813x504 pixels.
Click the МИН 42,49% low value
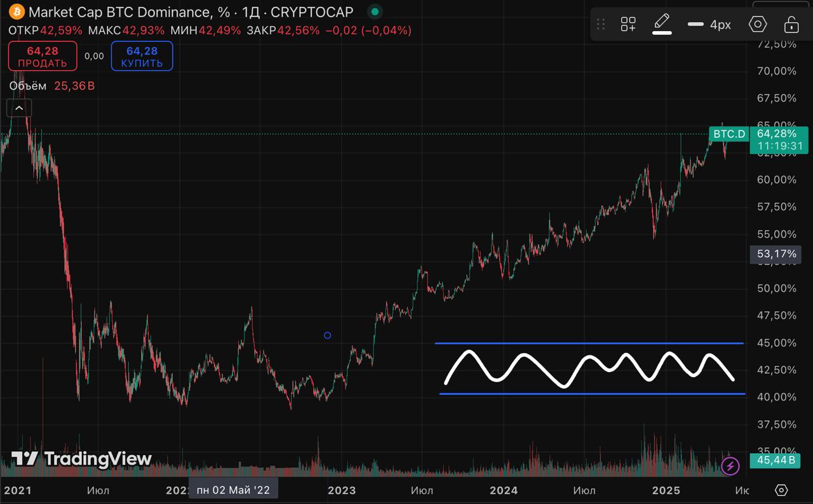coord(205,30)
